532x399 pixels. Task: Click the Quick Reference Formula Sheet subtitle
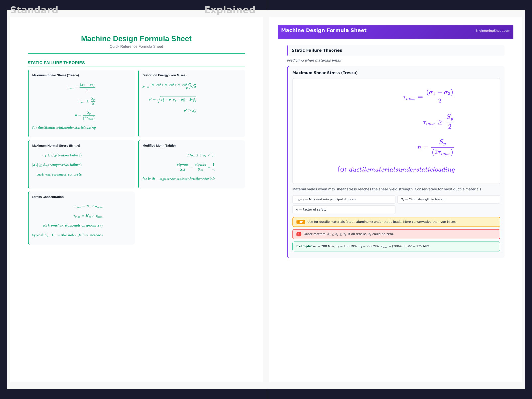[136, 47]
